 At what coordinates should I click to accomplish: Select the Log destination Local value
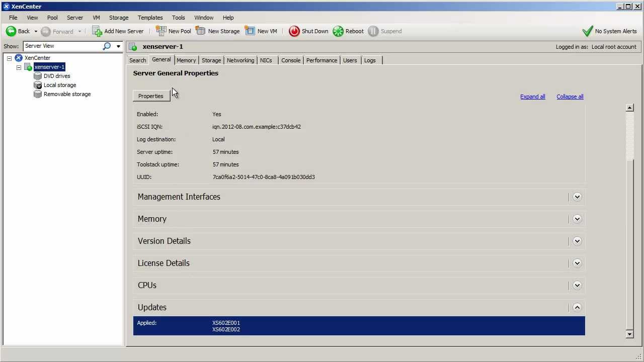218,139
